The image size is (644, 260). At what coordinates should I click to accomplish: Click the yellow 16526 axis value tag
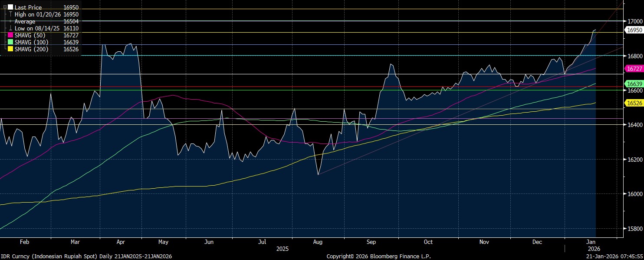tap(633, 103)
